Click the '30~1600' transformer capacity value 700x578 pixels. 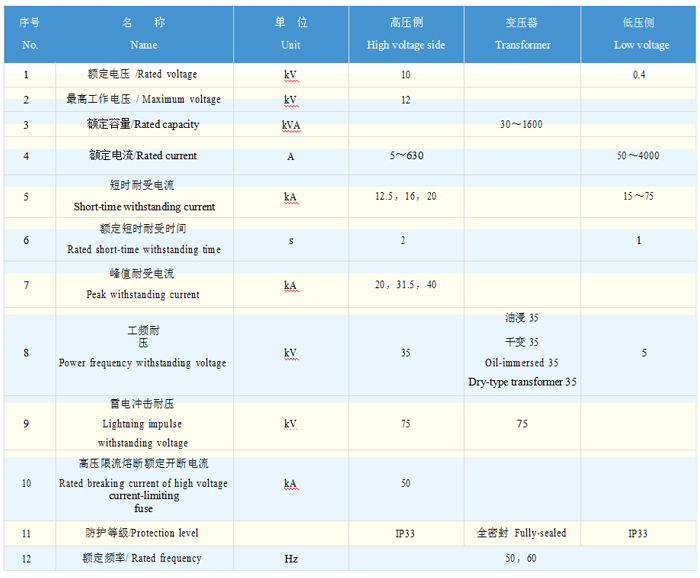521,124
